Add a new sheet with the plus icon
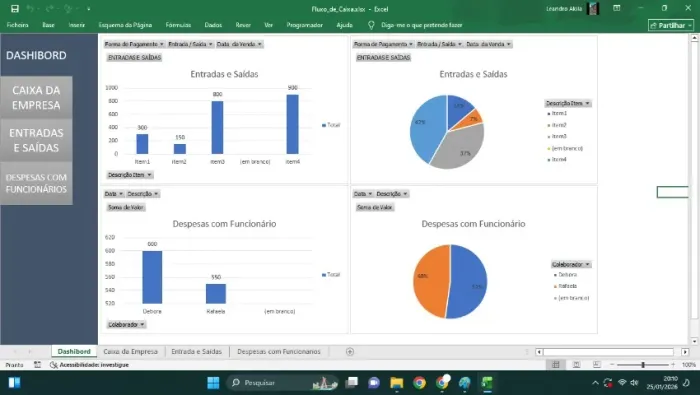The width and height of the screenshot is (700, 395). (350, 352)
